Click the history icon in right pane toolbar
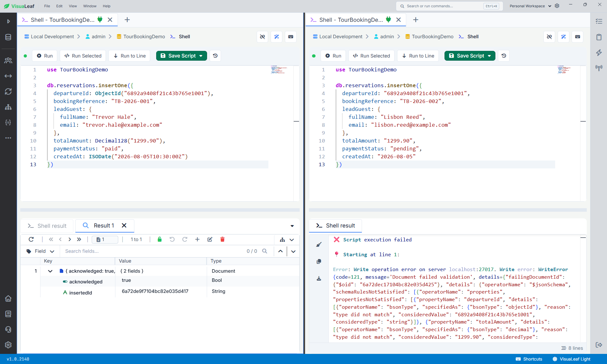Viewport: 607px width, 364px height. tap(504, 56)
